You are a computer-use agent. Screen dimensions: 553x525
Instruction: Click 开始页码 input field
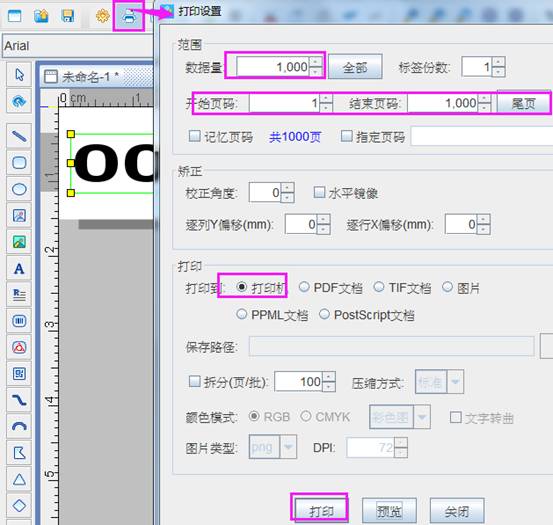pos(284,103)
